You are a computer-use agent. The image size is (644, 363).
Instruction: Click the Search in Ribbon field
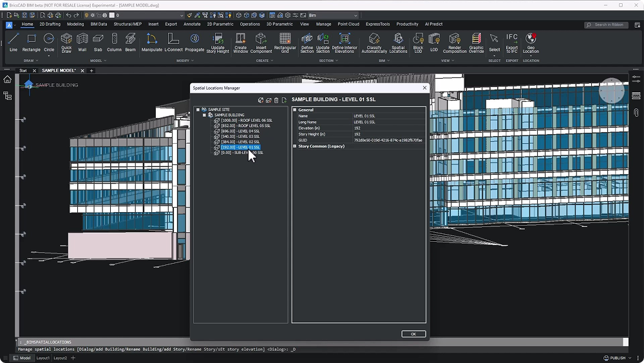[x=606, y=25]
